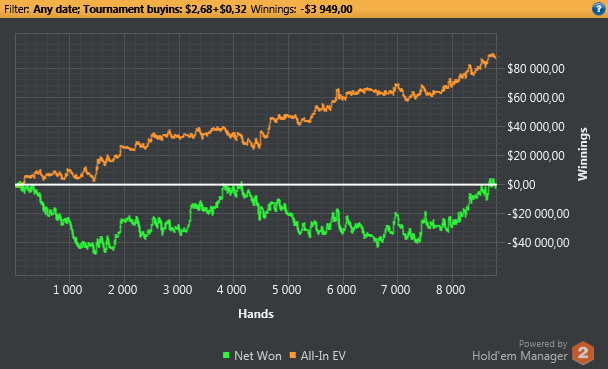The width and height of the screenshot is (608, 369).
Task: Click the filter text 'Any date; Tournament buyins: $2,68+$0,32'
Action: click(x=140, y=9)
